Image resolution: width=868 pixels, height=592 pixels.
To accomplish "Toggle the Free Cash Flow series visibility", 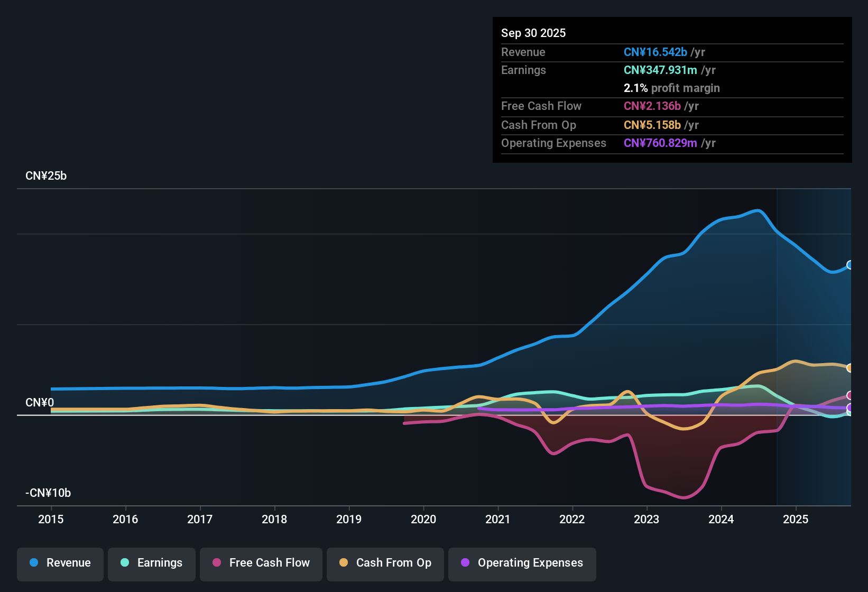I will (x=261, y=563).
